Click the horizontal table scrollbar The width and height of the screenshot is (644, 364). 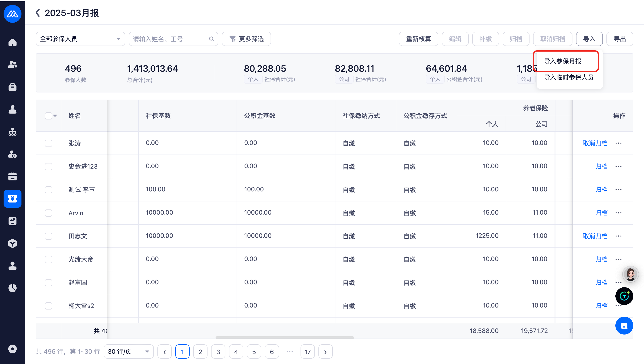tap(285, 337)
